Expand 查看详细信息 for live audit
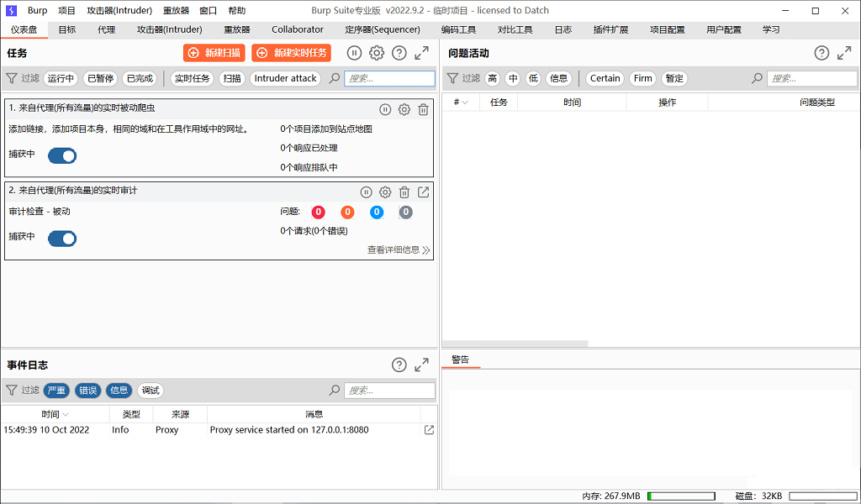The height and width of the screenshot is (504, 861). tap(399, 250)
